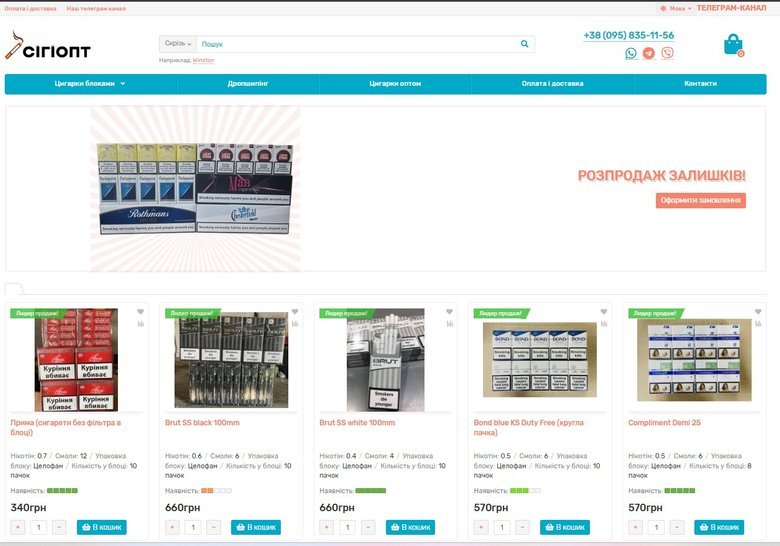Toggle wishlist heart on Brut SS white

point(450,311)
